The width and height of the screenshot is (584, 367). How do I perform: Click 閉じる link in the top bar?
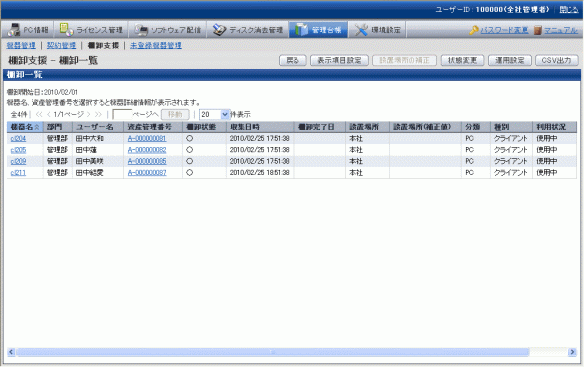569,10
